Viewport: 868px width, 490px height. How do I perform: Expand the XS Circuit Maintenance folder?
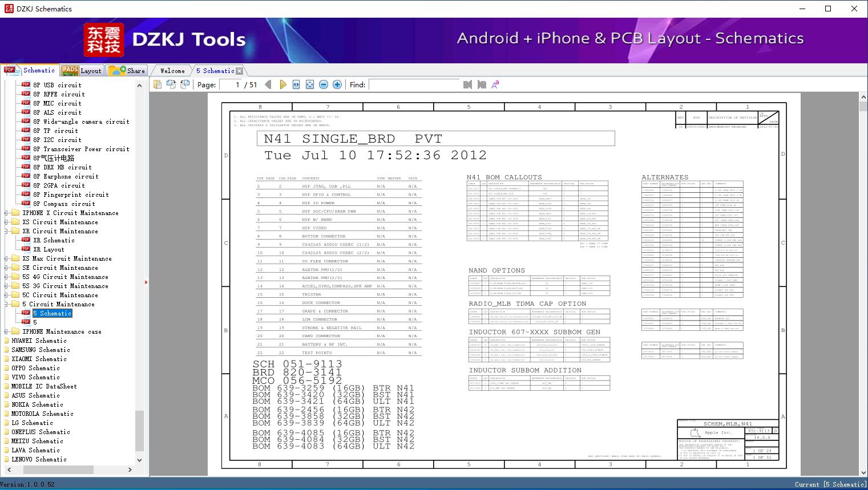pos(6,222)
